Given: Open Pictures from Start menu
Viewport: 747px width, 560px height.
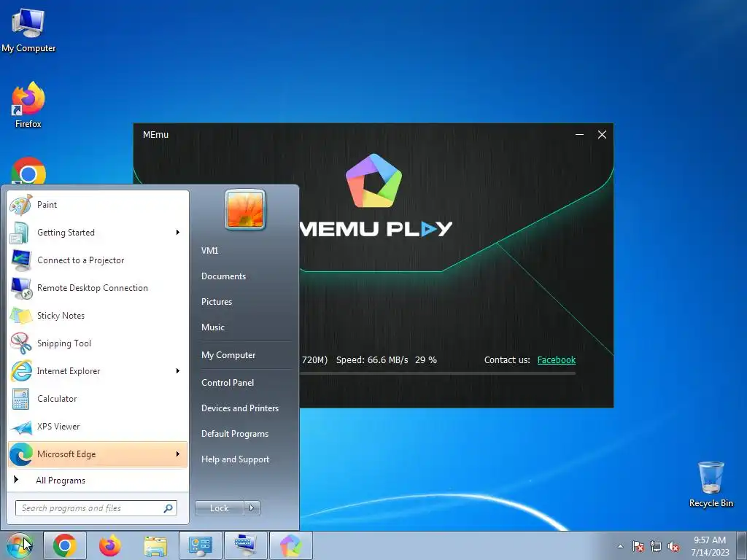Looking at the screenshot, I should point(217,302).
